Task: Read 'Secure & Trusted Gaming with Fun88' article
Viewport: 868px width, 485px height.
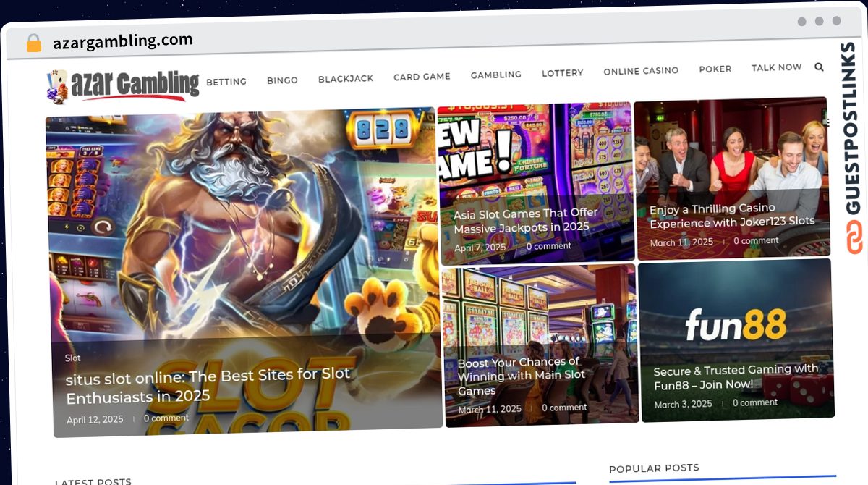Action: click(736, 377)
